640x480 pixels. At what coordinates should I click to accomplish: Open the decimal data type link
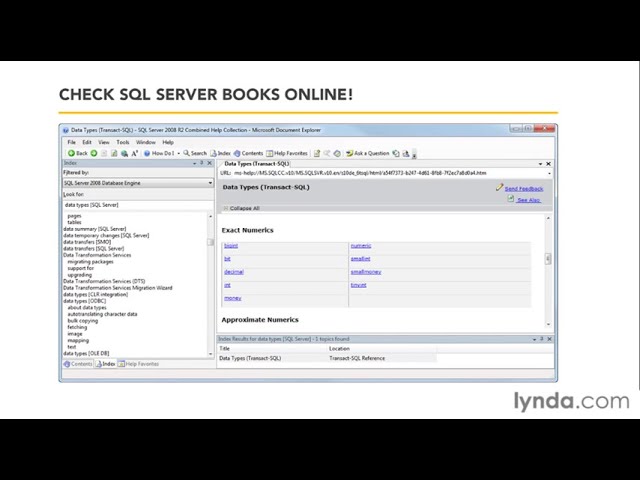(x=234, y=272)
